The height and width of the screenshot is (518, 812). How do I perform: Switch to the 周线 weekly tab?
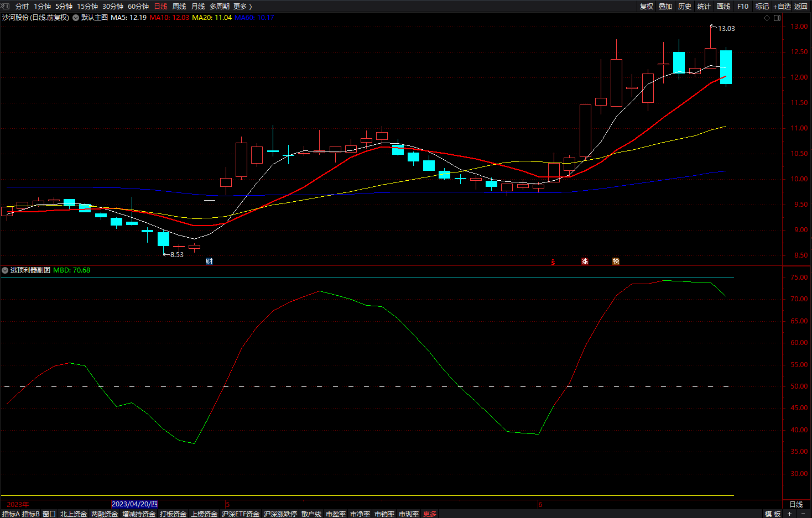pos(179,6)
